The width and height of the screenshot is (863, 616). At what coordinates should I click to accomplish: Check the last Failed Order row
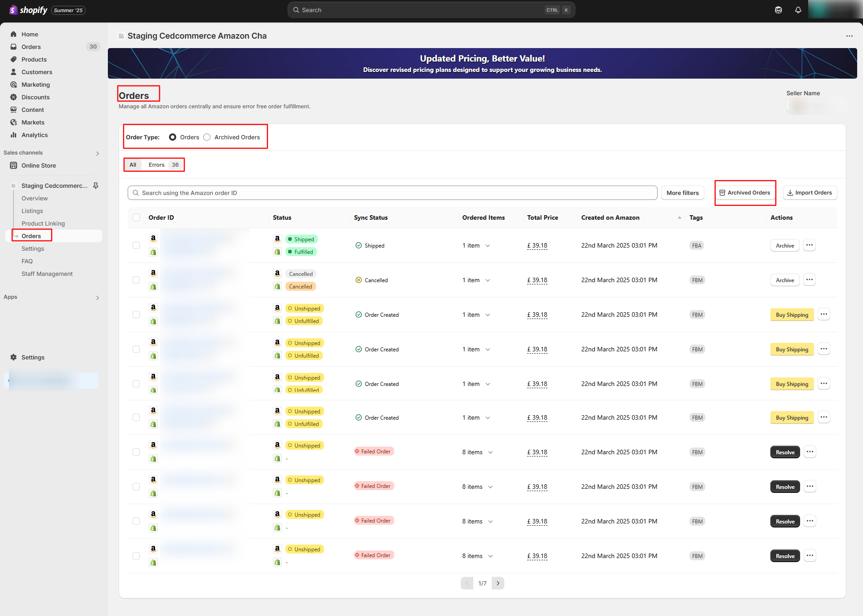pyautogui.click(x=136, y=556)
